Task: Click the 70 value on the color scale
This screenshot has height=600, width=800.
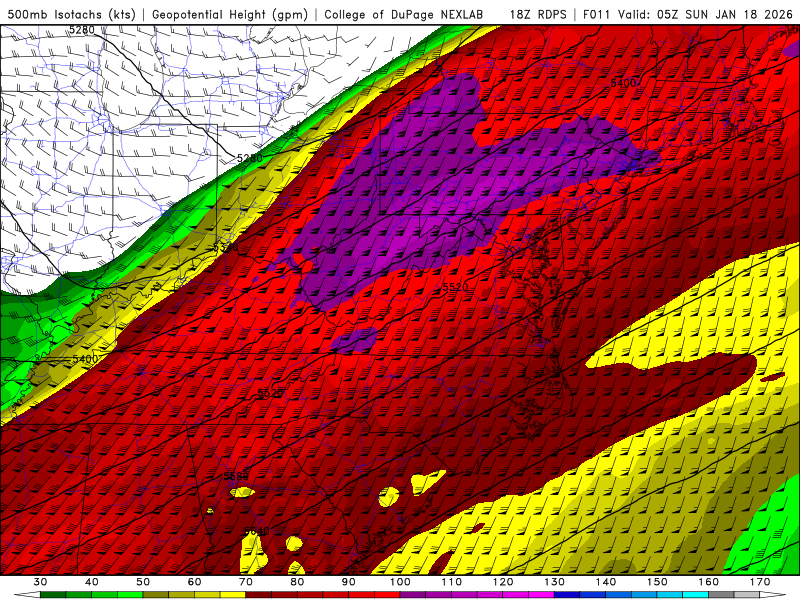Action: coord(246,582)
